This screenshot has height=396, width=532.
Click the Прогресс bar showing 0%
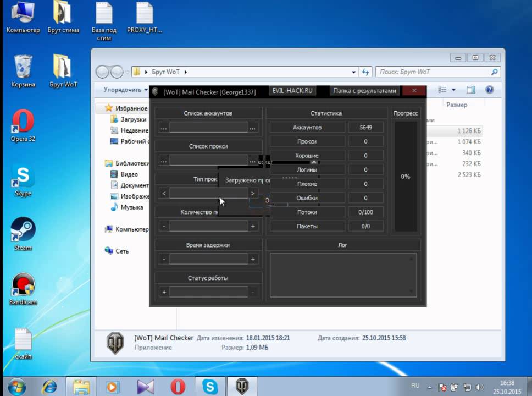point(406,177)
